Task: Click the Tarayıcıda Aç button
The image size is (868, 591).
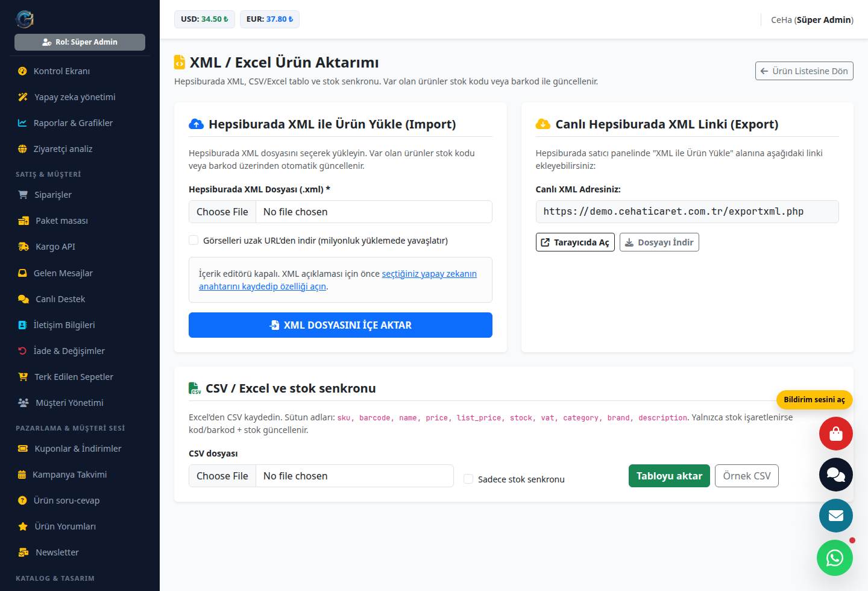Action: pyautogui.click(x=575, y=242)
